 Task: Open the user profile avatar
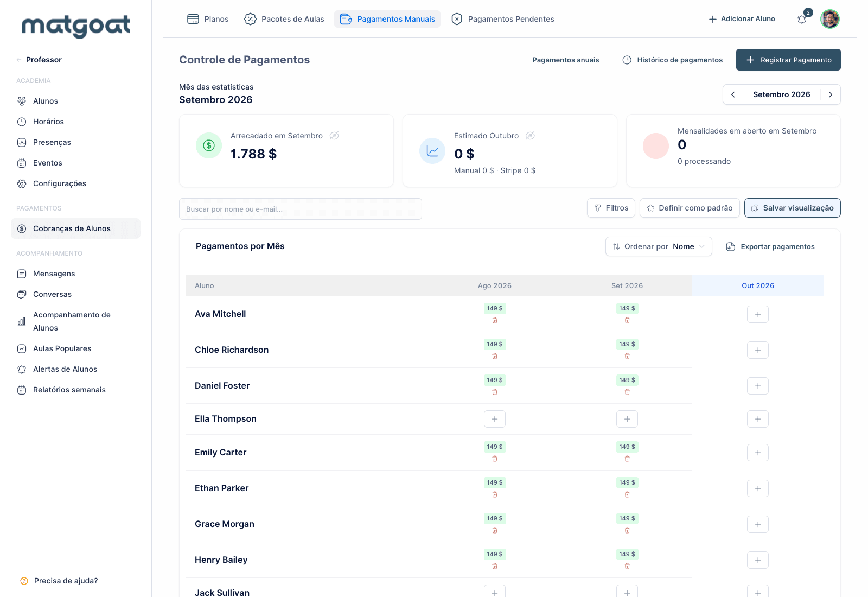click(x=829, y=19)
